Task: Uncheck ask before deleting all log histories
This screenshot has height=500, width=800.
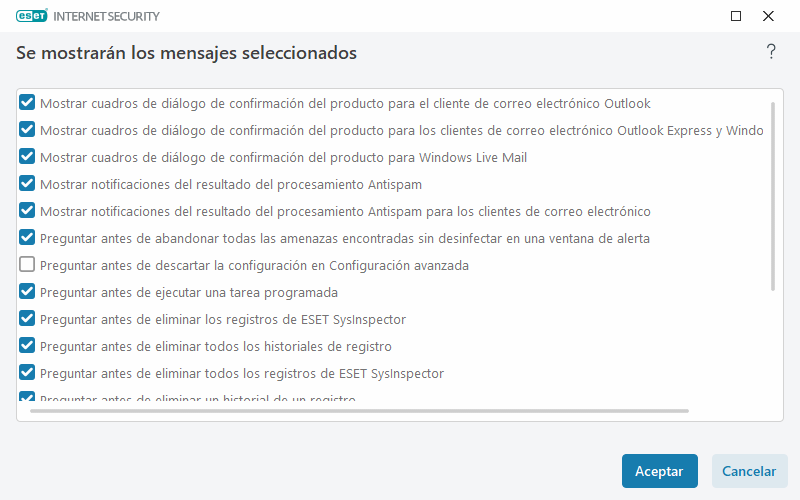Action: 27,346
